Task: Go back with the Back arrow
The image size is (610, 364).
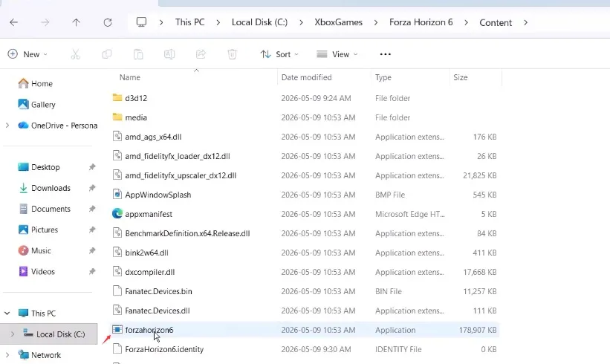Action: (x=14, y=22)
